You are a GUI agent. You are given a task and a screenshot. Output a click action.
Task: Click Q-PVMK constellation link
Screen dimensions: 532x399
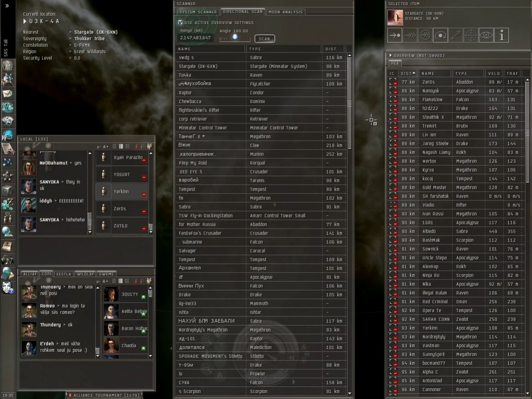[x=82, y=45]
